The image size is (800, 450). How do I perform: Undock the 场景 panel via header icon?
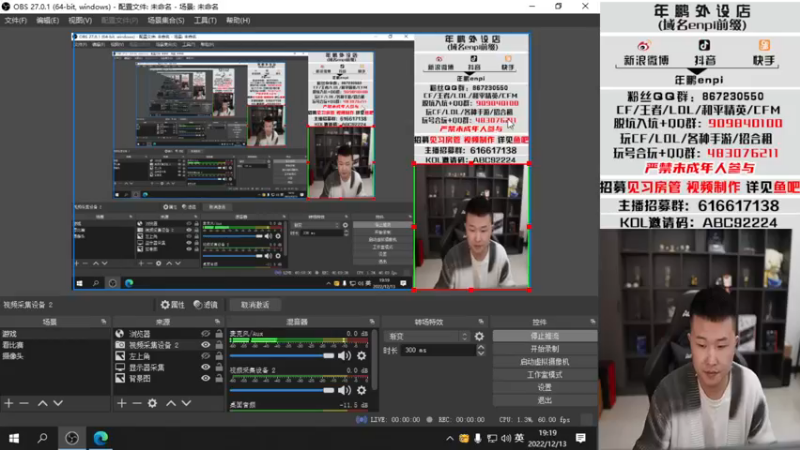click(104, 322)
